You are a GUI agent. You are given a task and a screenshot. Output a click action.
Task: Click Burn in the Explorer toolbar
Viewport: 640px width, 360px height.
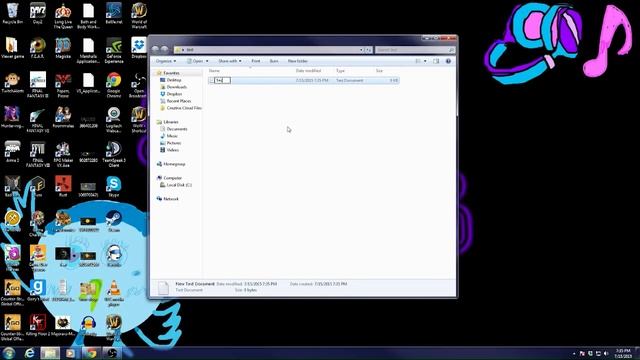[x=274, y=61]
